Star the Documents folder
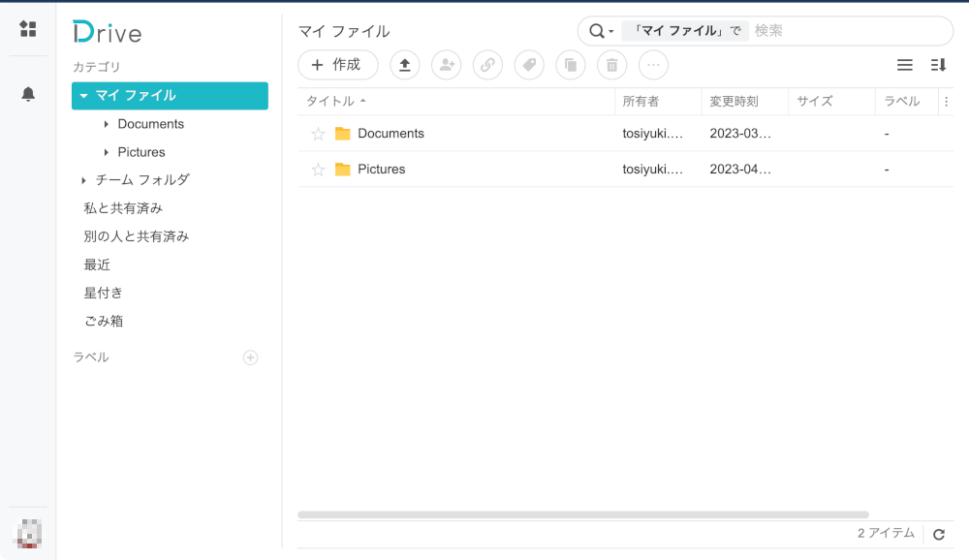 click(x=318, y=134)
